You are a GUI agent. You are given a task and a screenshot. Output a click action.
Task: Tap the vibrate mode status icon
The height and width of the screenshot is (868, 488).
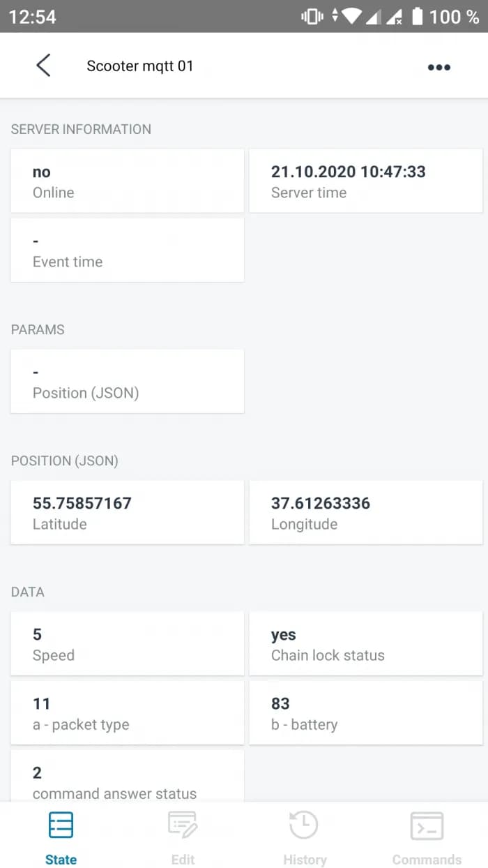point(310,16)
